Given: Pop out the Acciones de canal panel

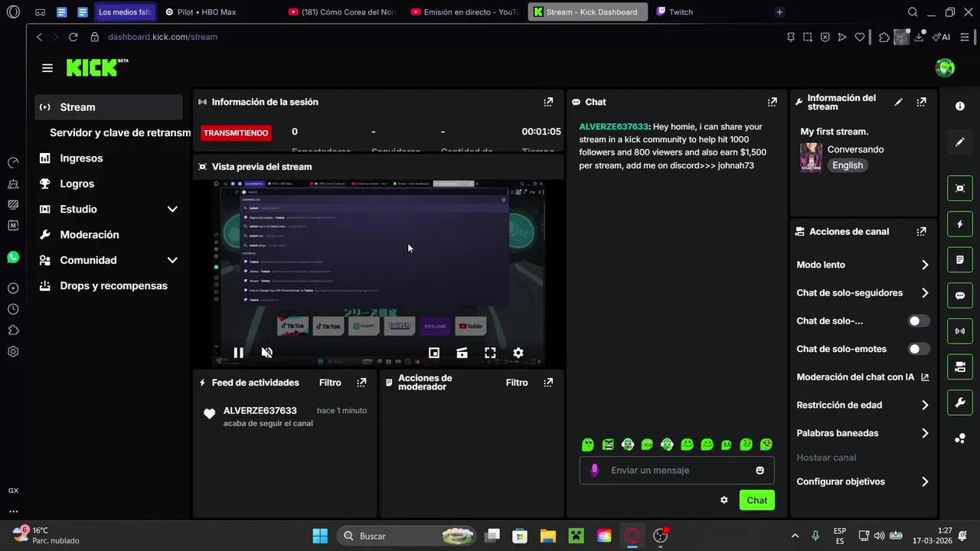Looking at the screenshot, I should coord(922,231).
